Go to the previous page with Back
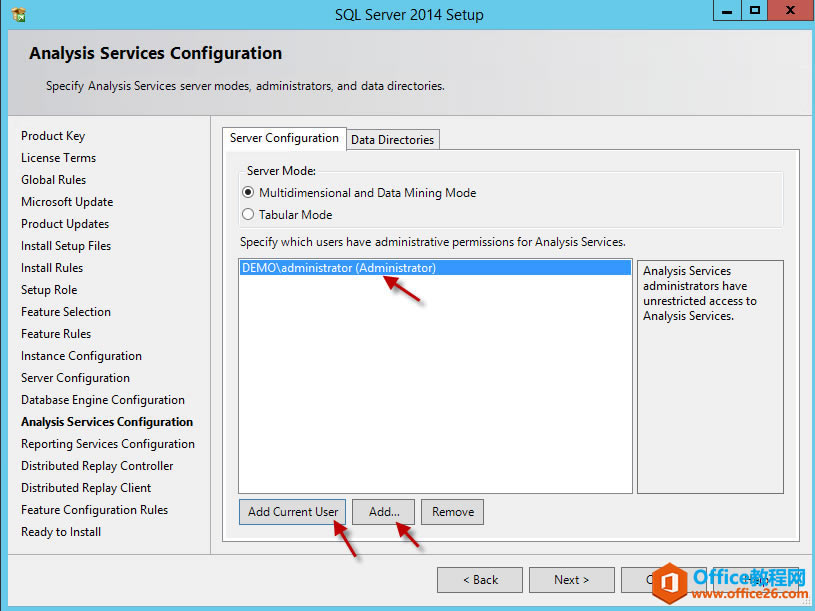This screenshot has width=815, height=611. click(480, 580)
